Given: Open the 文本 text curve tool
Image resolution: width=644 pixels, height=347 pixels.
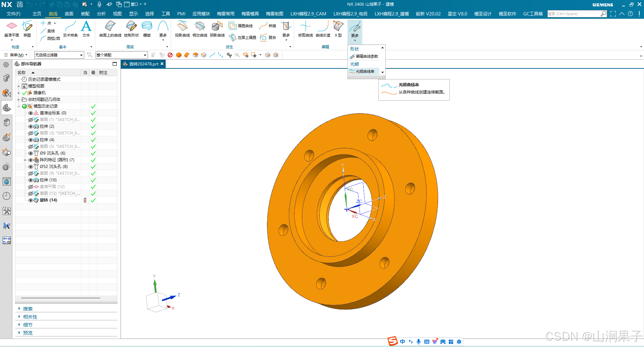Looking at the screenshot, I should tap(86, 29).
